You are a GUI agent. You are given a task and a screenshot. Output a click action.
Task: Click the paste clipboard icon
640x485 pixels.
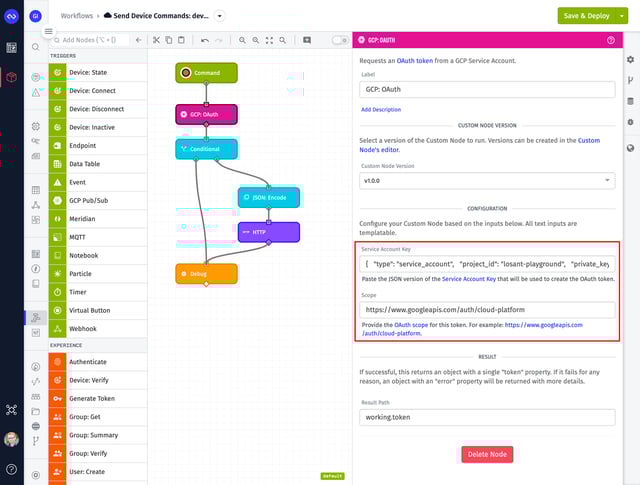(181, 40)
